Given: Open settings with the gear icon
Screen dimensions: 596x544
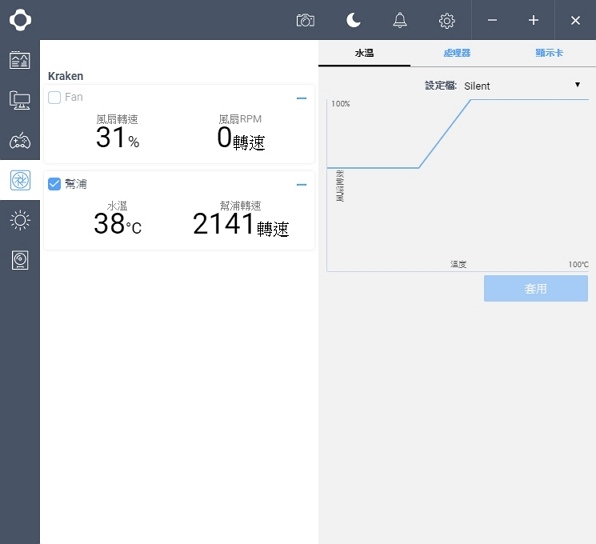Looking at the screenshot, I should (447, 21).
